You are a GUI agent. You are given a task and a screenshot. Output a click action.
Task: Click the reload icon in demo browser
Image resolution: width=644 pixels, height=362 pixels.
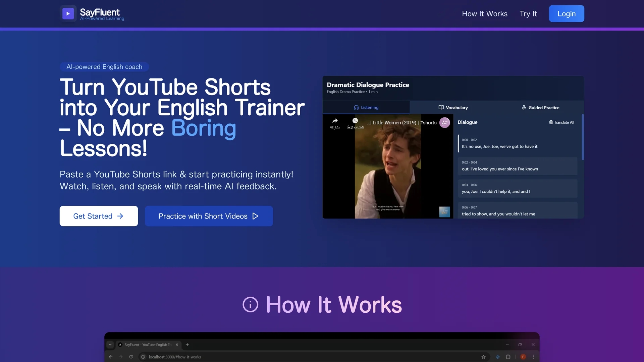tap(131, 357)
